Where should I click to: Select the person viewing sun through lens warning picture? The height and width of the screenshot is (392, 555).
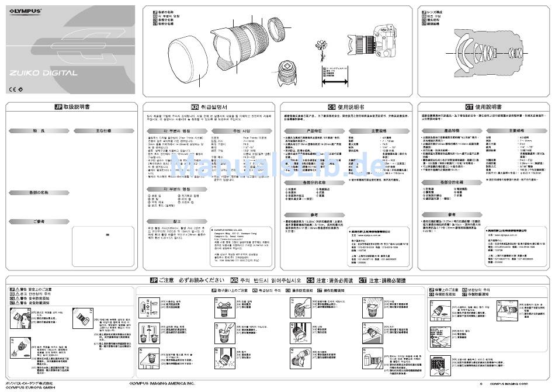[20, 318]
